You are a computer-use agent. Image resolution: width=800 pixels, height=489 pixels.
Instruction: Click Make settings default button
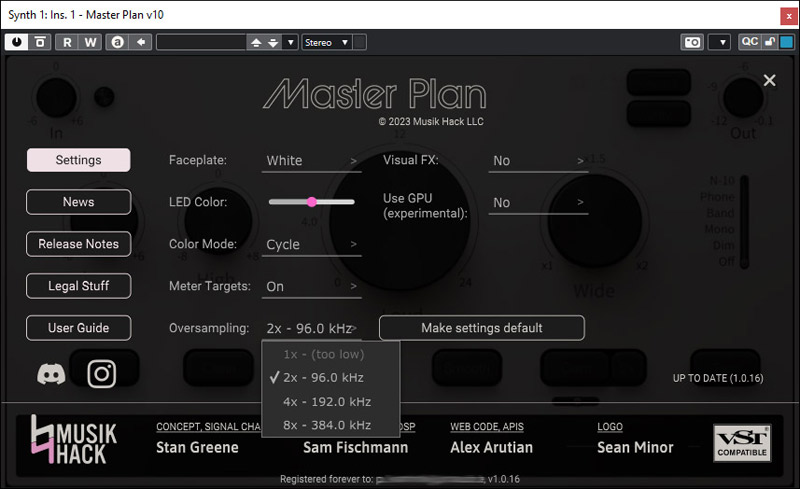pos(481,328)
